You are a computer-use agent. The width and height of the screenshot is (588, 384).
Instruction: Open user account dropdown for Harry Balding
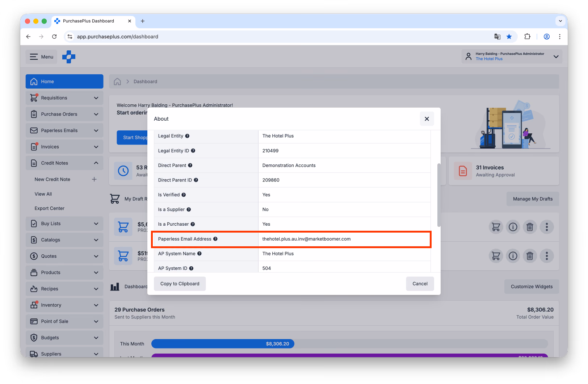512,57
